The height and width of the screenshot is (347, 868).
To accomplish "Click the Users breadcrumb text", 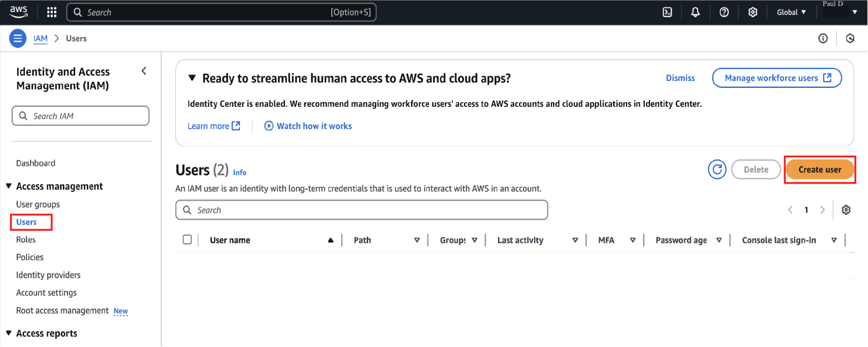I will click(76, 38).
